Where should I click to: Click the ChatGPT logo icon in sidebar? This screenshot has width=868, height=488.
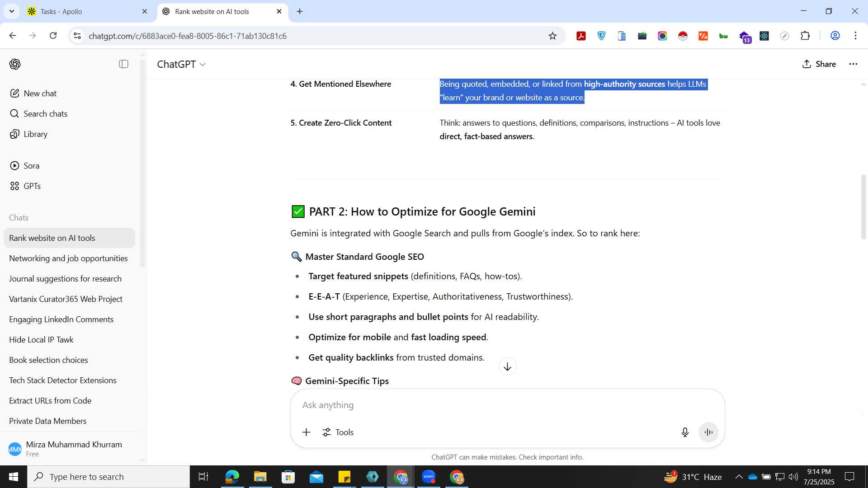click(15, 64)
